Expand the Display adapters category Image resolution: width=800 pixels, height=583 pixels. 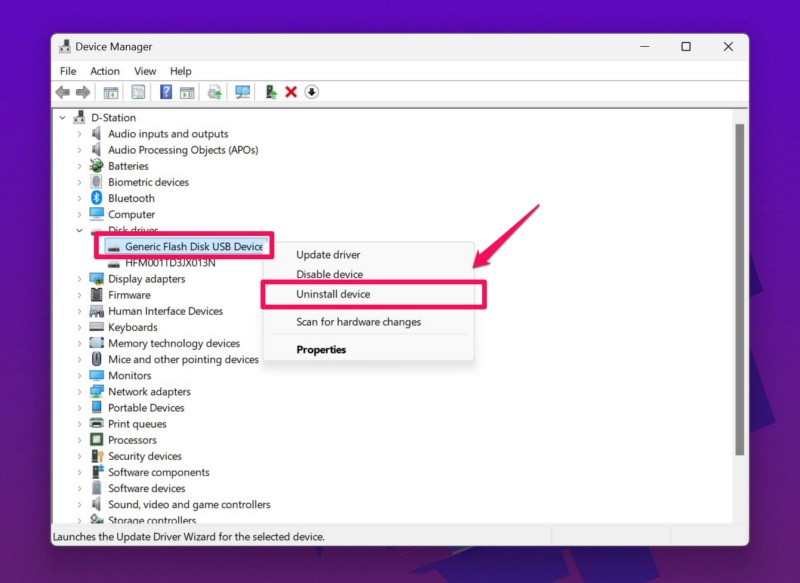click(80, 279)
